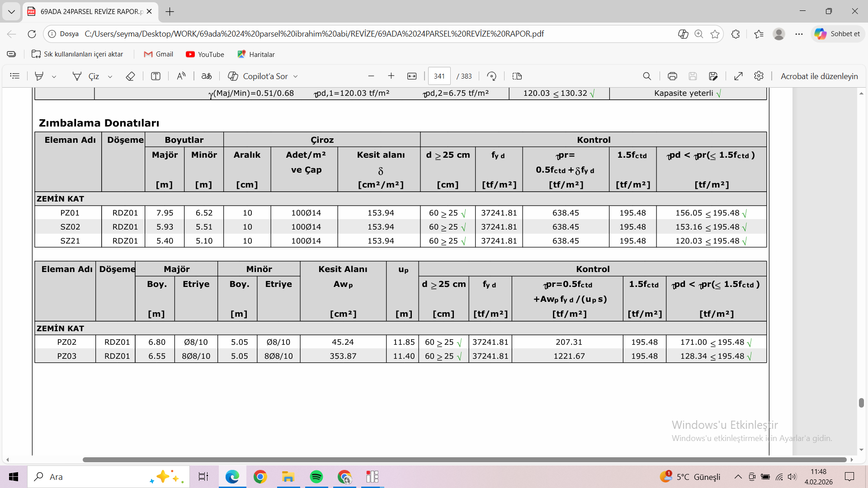
Task: Print the PDF document
Action: coord(672,76)
